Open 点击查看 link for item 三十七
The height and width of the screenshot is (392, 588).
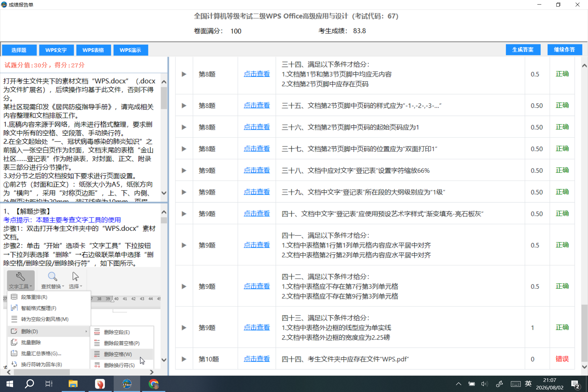click(257, 149)
